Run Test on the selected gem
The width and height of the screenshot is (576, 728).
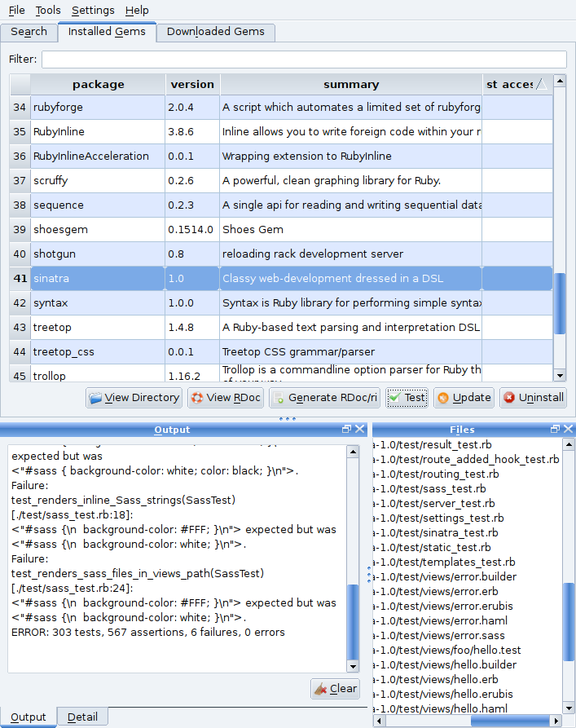(x=407, y=398)
